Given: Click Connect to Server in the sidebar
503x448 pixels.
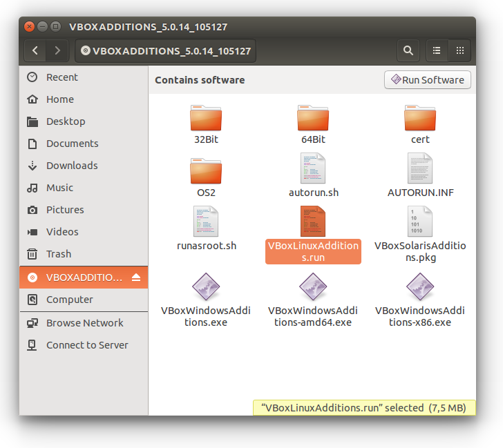Looking at the screenshot, I should (x=84, y=345).
